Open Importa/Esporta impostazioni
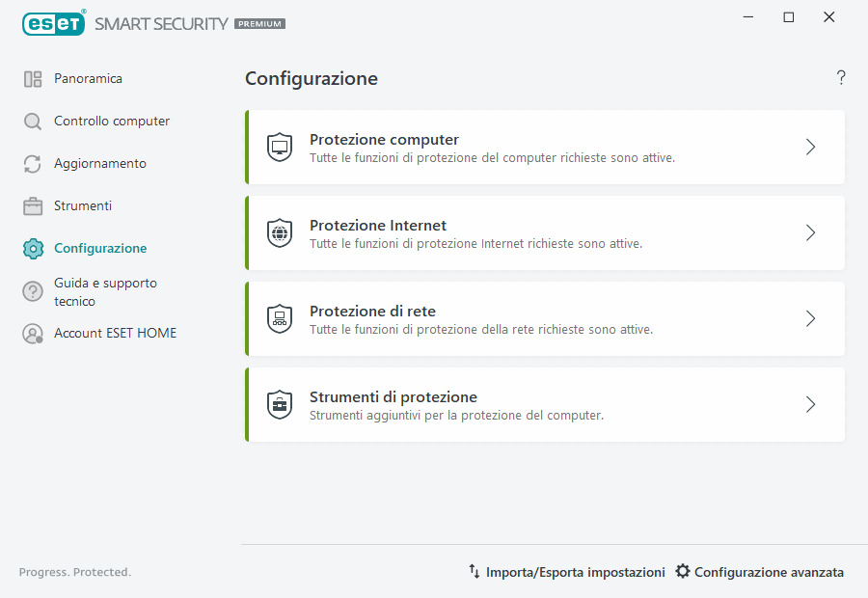 [565, 571]
